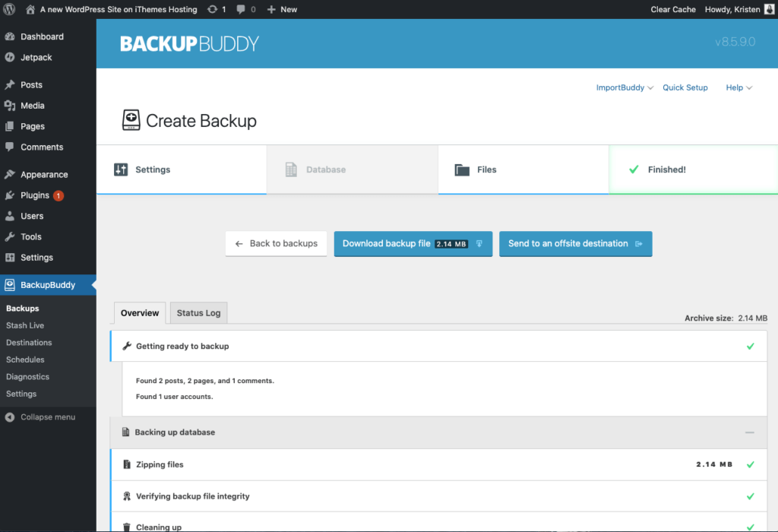Image resolution: width=778 pixels, height=532 pixels.
Task: Expand the Backing up database row
Action: click(x=438, y=432)
